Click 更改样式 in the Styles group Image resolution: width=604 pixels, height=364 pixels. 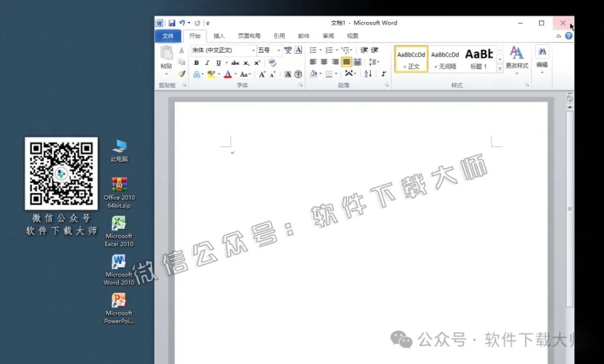pos(517,59)
